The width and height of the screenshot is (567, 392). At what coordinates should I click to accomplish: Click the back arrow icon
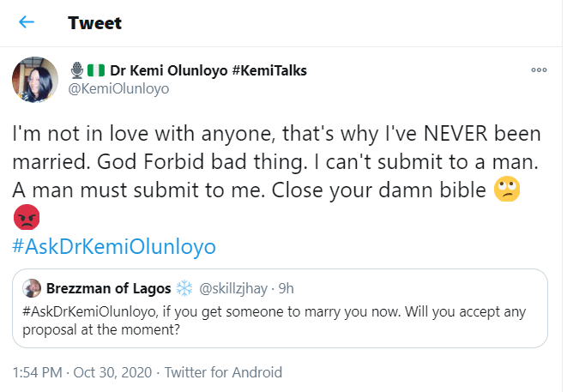tap(27, 21)
